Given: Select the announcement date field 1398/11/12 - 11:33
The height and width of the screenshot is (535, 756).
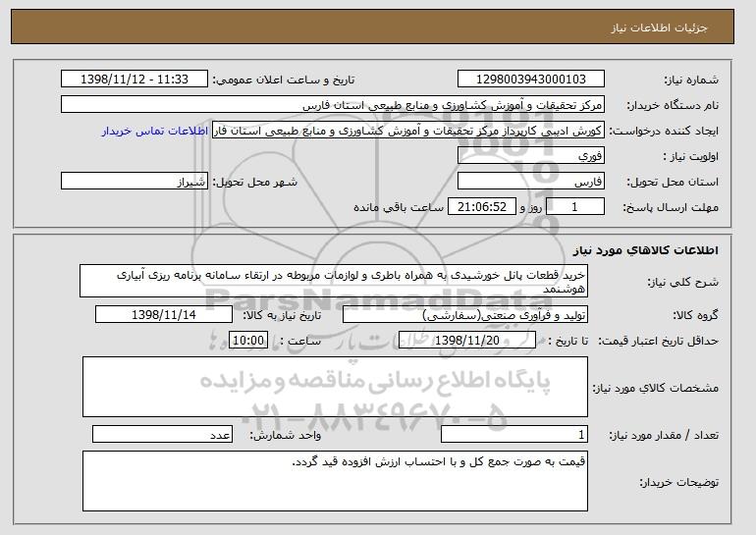Looking at the screenshot, I should coord(135,80).
